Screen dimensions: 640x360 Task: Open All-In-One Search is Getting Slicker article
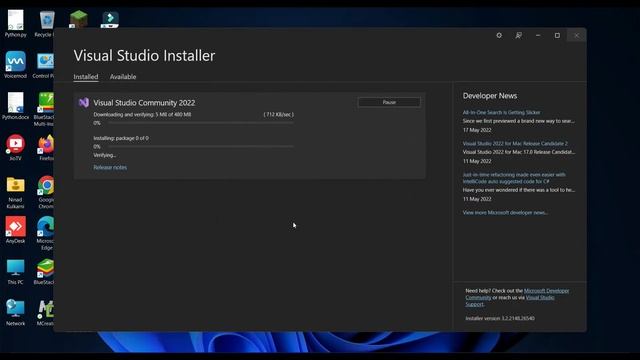point(501,112)
